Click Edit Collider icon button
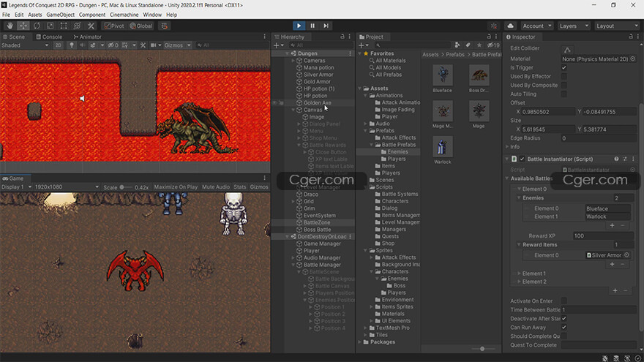Image resolution: width=644 pixels, height=362 pixels. tap(568, 50)
